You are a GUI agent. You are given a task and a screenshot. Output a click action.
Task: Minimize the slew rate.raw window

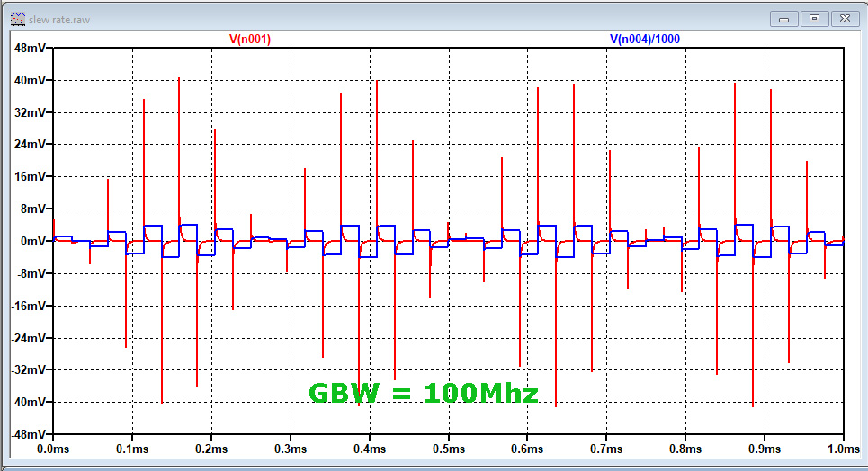(783, 19)
